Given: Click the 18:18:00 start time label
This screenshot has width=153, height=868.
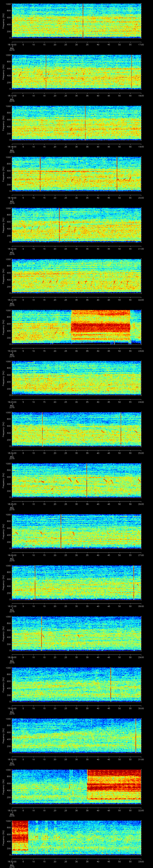Looking at the screenshot, I should (12, 147).
